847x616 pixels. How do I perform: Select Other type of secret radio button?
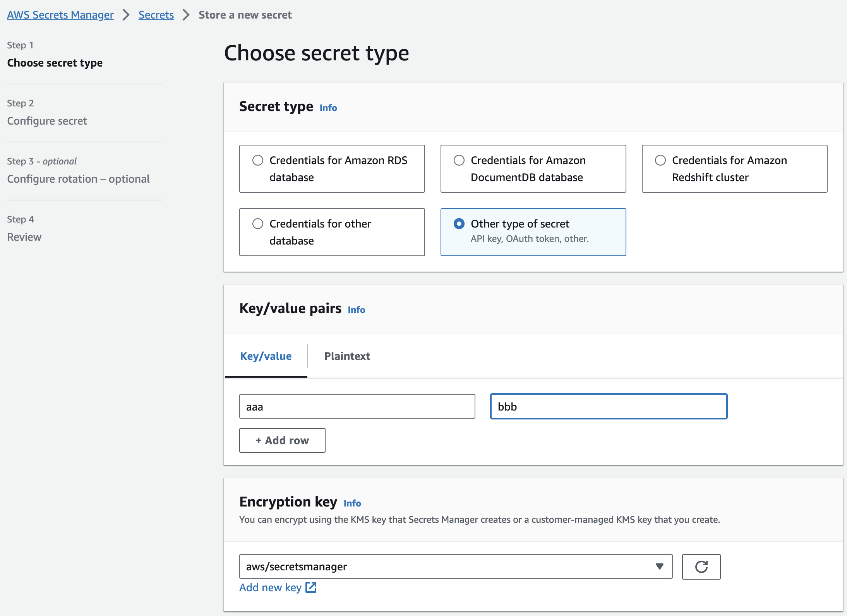(459, 224)
